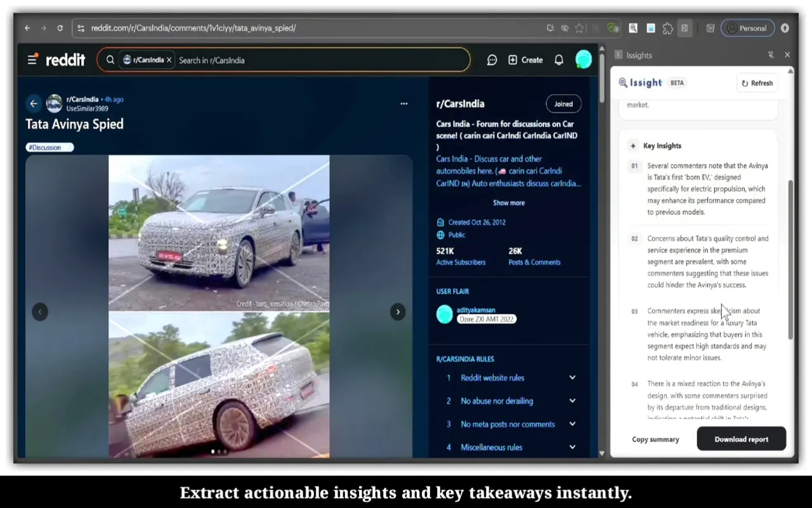812x508 pixels.
Task: Click browser back button
Action: point(27,28)
